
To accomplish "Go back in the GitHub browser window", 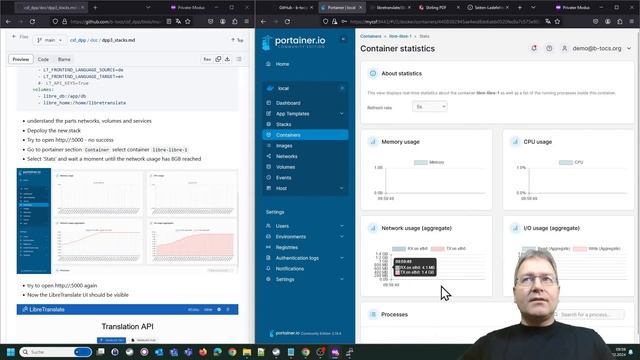I will point(9,21).
